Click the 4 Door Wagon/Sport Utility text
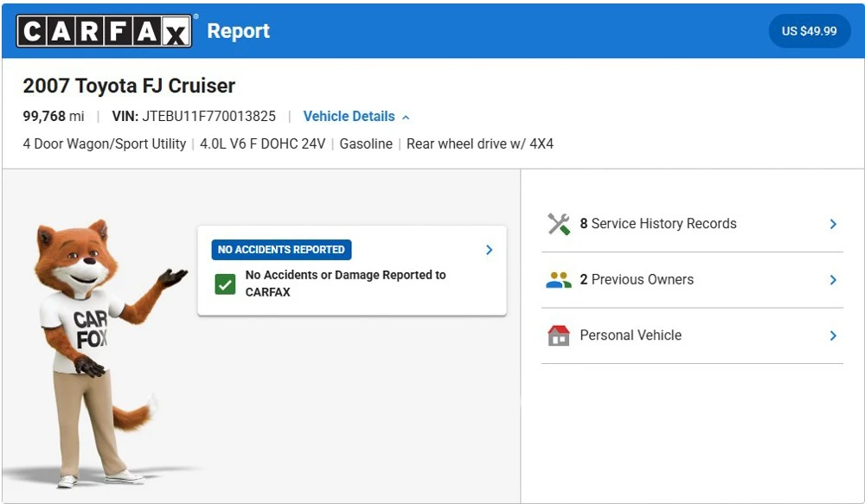Screen dimensions: 865x504 coord(105,144)
